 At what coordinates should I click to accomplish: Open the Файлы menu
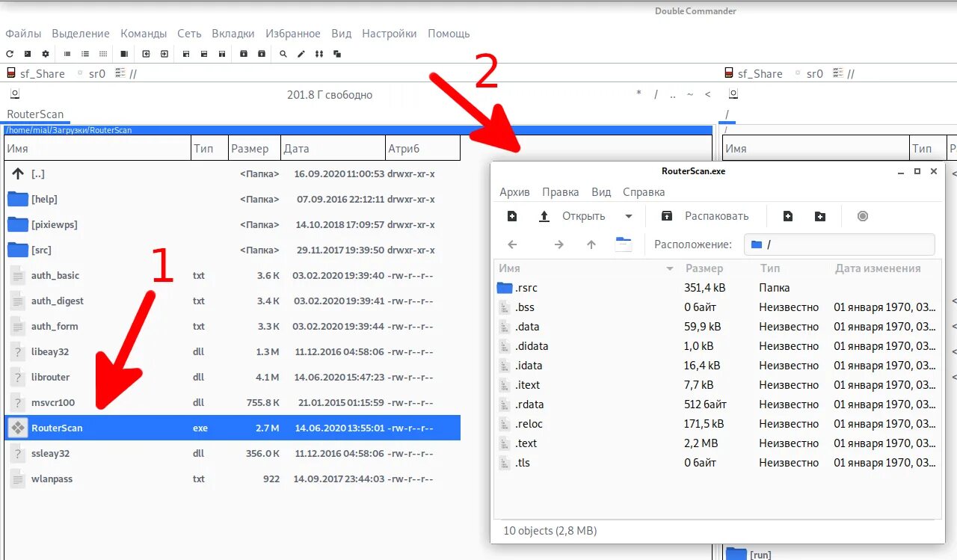23,34
